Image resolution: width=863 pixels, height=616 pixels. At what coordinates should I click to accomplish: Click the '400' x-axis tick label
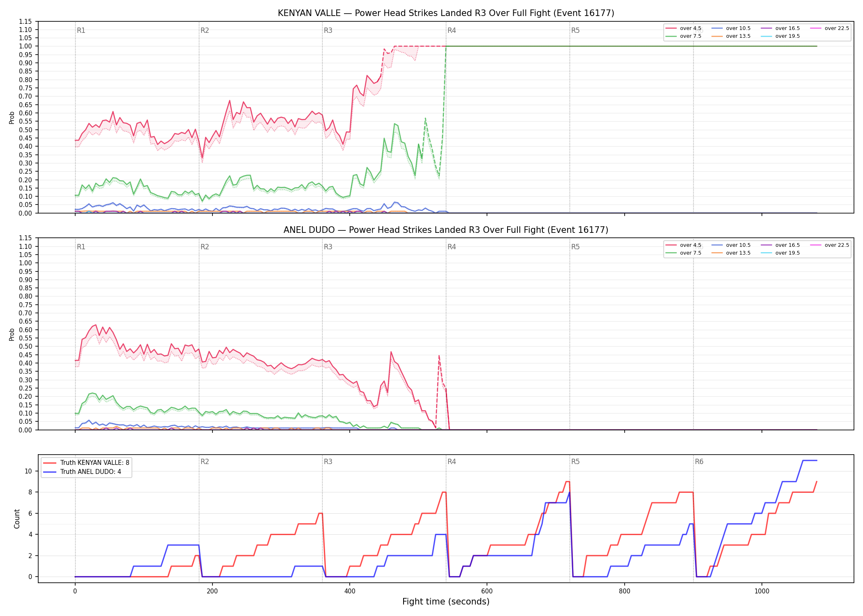350,591
